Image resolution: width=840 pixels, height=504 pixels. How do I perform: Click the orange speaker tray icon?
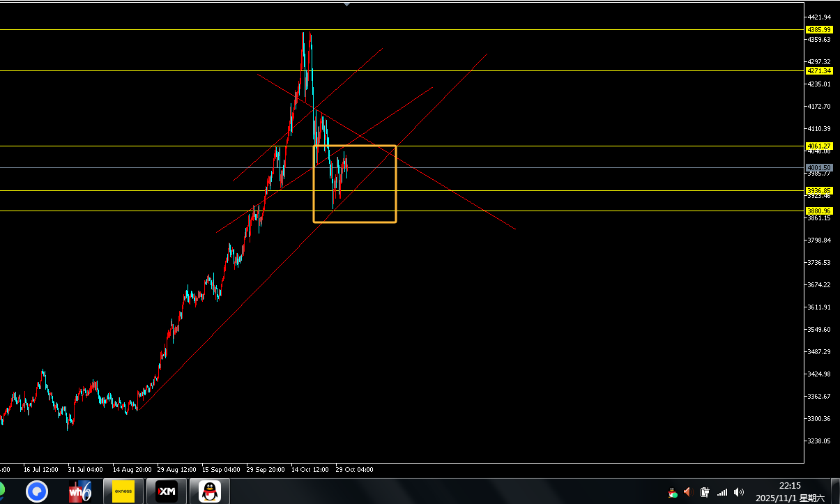click(687, 493)
